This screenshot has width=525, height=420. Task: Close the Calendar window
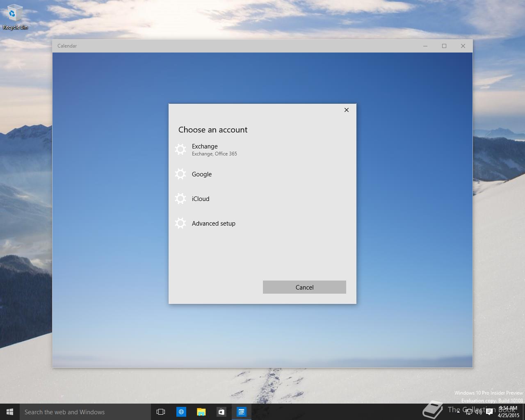click(x=463, y=46)
